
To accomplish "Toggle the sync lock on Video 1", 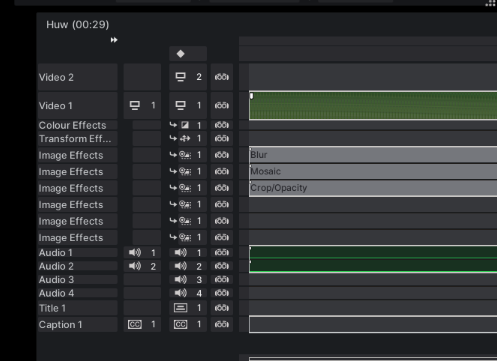I will pyautogui.click(x=222, y=105).
